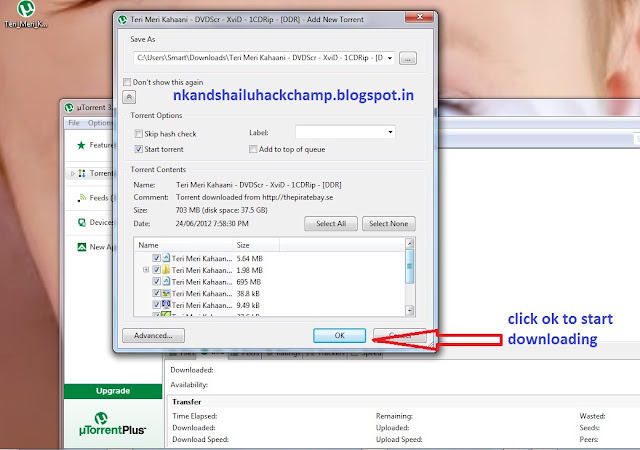Select the Featured star icon in sidebar
Screen dimensions: 640x450
(81, 145)
